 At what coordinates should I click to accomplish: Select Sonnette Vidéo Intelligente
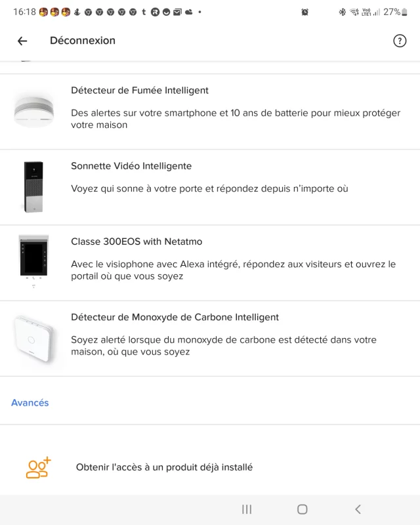point(131,166)
